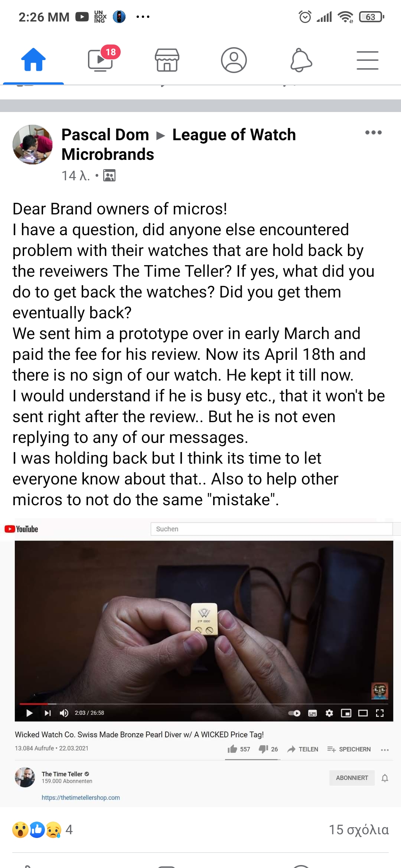Open the Facebook Home tab
Viewport: 401px width, 868px height.
click(33, 60)
